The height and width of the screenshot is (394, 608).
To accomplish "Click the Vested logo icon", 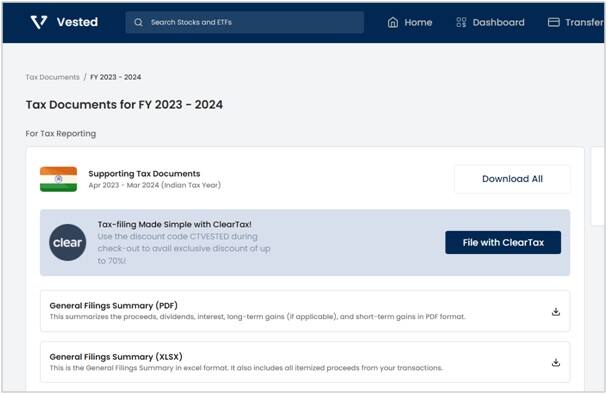I will tap(39, 22).
